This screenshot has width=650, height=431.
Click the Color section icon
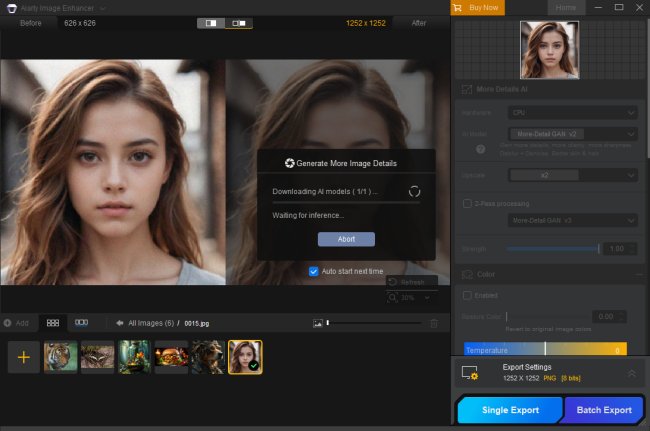[467, 274]
